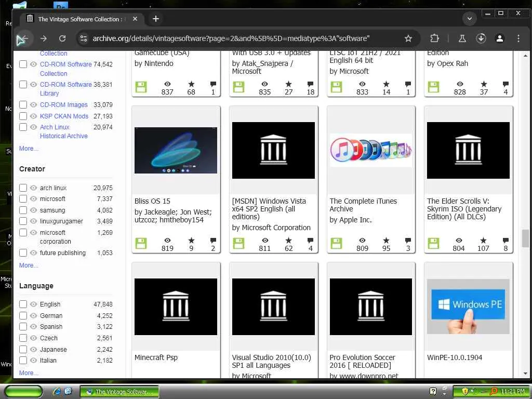Click the favorites star on Skyrim ISO card
Screen dimensions: 532x399
tap(483, 241)
